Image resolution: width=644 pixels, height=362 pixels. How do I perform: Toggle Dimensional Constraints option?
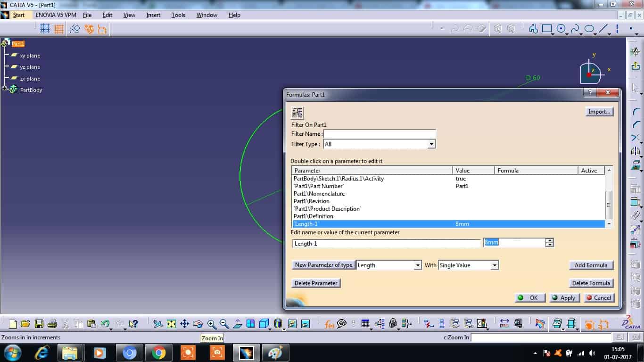tap(102, 29)
